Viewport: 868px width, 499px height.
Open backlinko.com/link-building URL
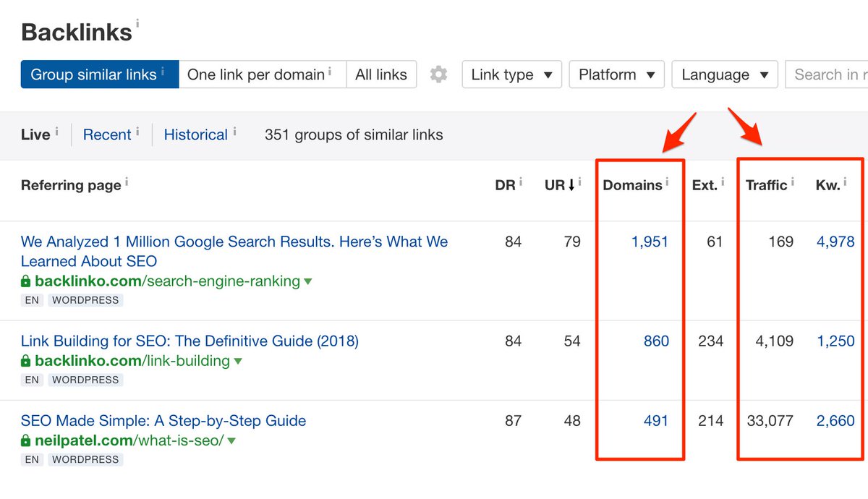[132, 360]
